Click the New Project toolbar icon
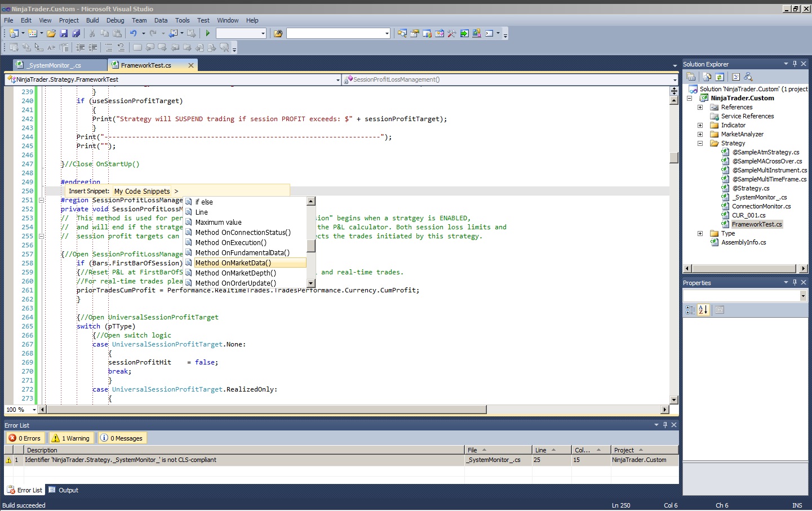812x511 pixels. pyautogui.click(x=14, y=34)
